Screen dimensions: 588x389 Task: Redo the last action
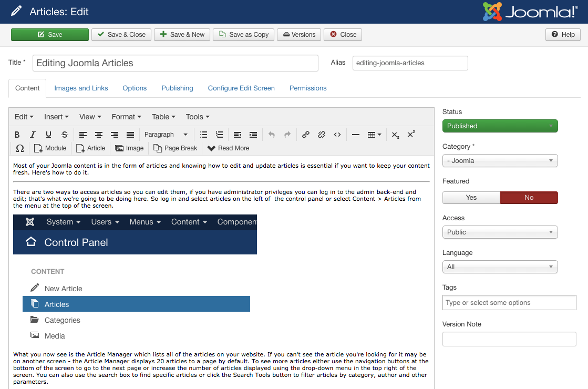287,134
